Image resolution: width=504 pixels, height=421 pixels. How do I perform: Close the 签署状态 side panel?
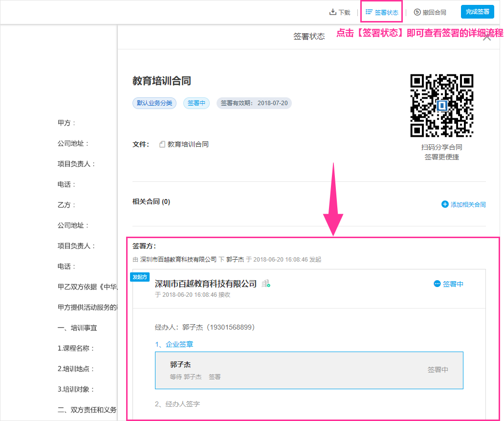pyautogui.click(x=487, y=38)
